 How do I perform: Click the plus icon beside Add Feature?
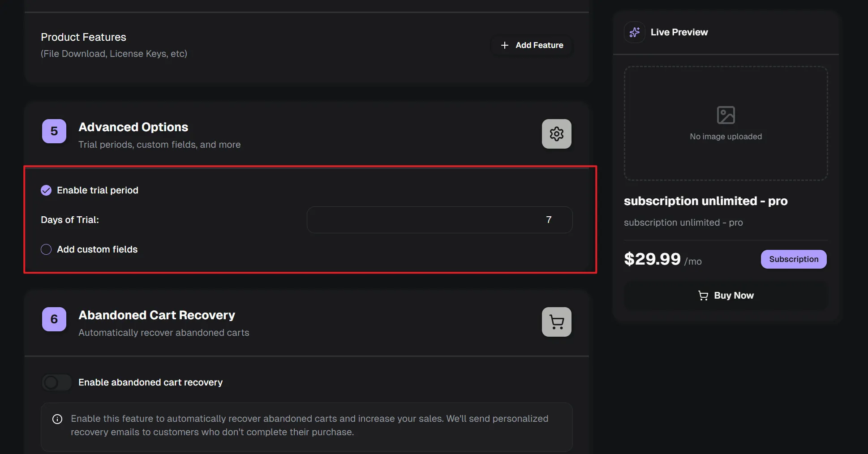(x=505, y=45)
